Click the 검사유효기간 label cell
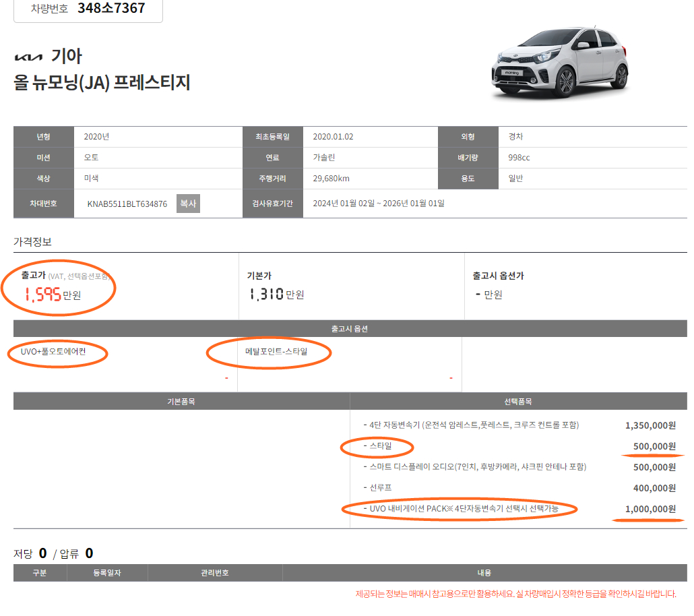The height and width of the screenshot is (616, 694). [x=273, y=204]
